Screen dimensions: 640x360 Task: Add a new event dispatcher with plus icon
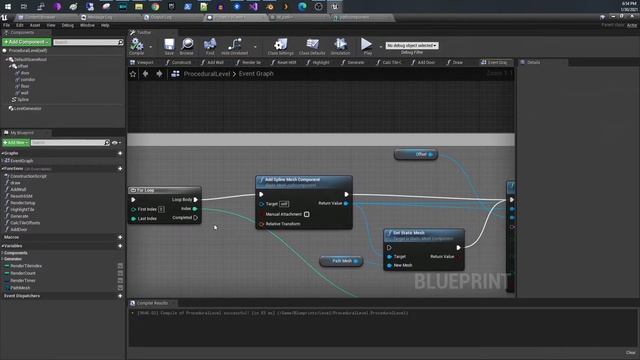click(120, 296)
